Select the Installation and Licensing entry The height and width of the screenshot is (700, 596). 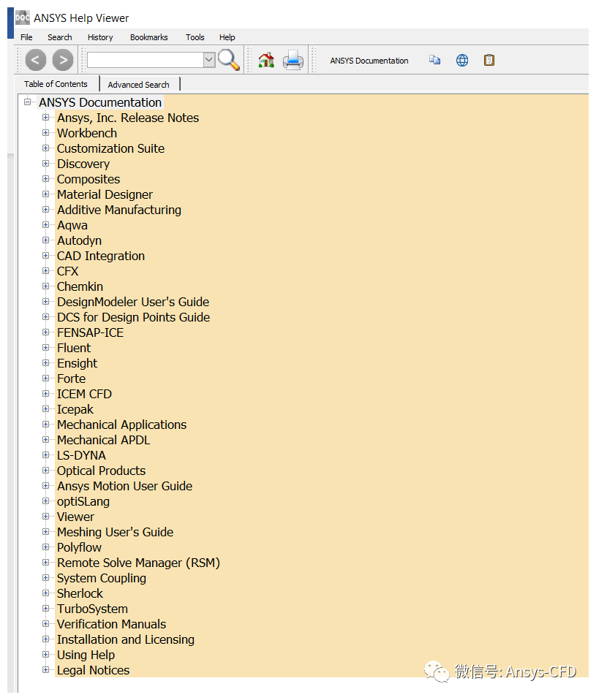pyautogui.click(x=126, y=639)
